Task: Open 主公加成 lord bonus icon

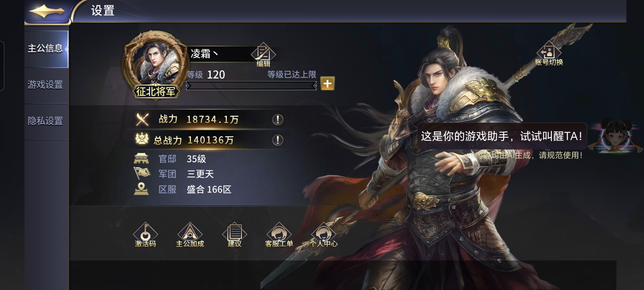Action: click(190, 235)
